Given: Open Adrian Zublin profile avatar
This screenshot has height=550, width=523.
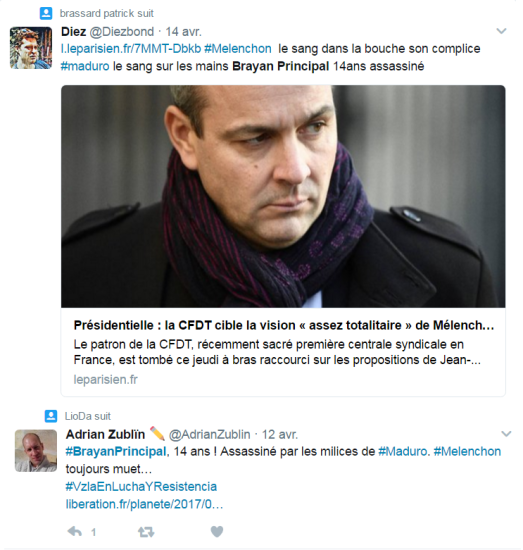Looking at the screenshot, I should click(x=36, y=450).
